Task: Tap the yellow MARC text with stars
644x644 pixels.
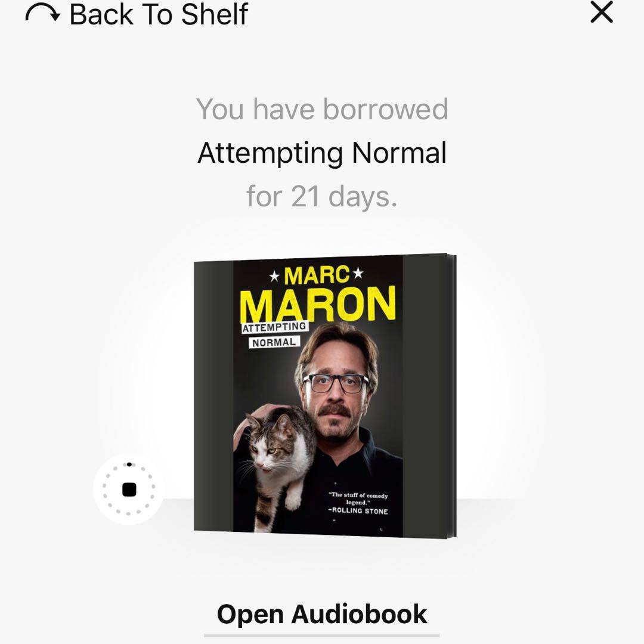Action: (316, 275)
